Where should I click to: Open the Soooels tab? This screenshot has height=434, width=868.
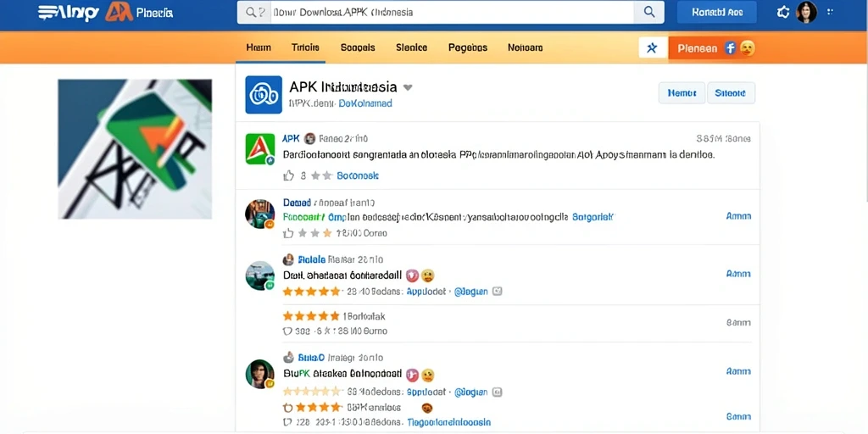click(358, 47)
